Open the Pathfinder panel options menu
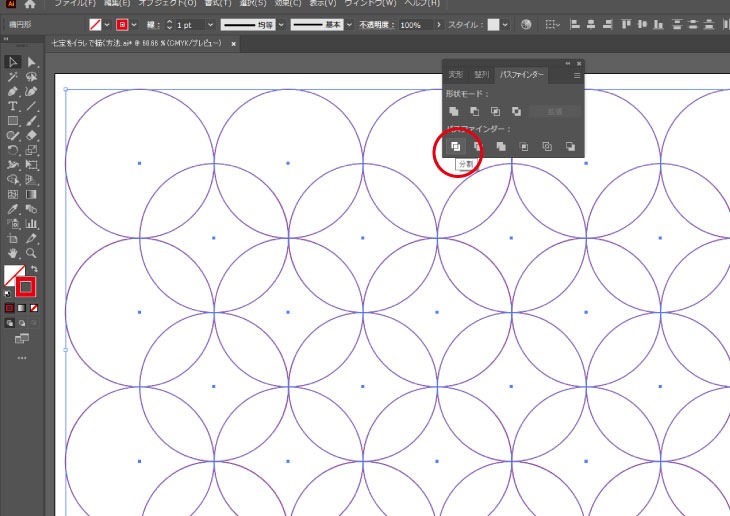Viewport: 730px width, 516px height. pyautogui.click(x=576, y=75)
